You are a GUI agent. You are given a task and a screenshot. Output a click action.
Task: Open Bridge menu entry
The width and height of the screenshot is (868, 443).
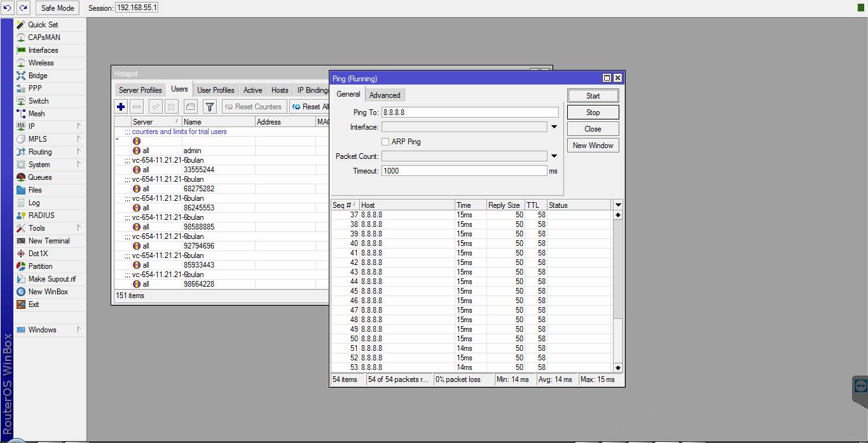tap(38, 76)
